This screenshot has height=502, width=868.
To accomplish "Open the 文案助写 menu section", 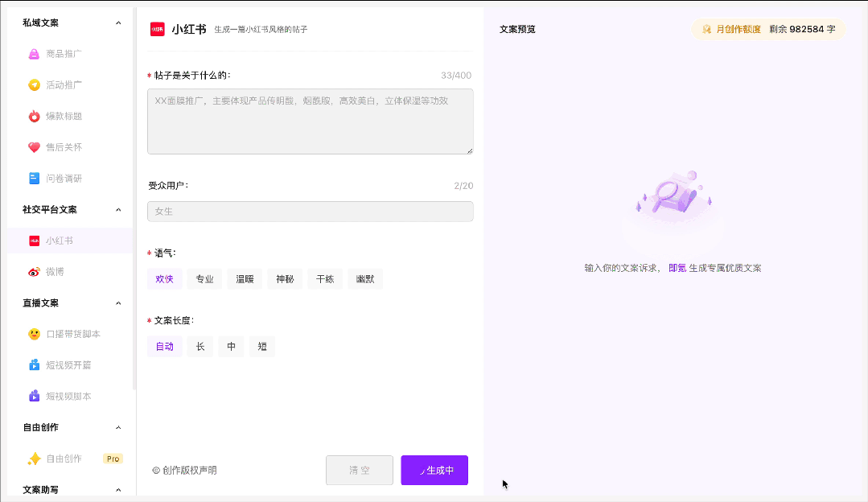I will pos(39,489).
